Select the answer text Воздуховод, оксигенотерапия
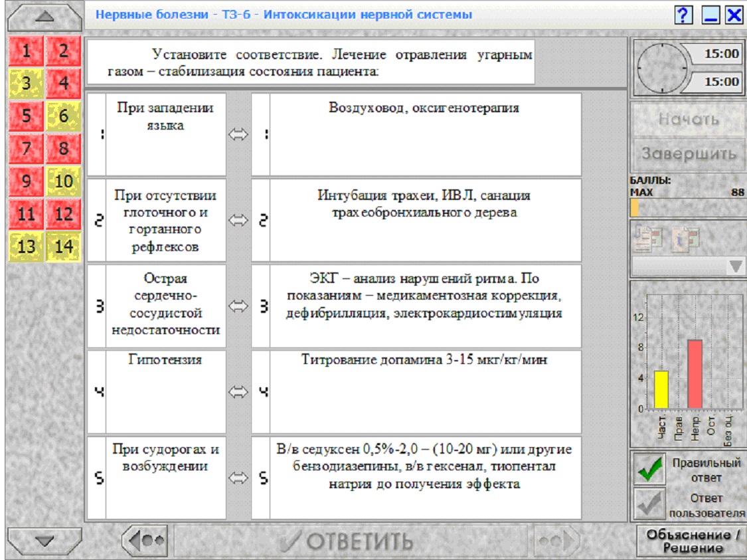This screenshot has width=747, height=560. 424,108
